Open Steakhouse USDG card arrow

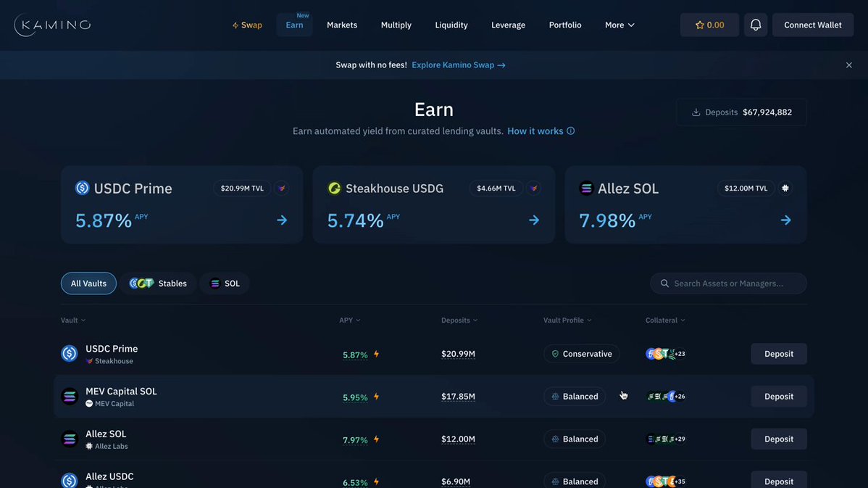click(534, 220)
